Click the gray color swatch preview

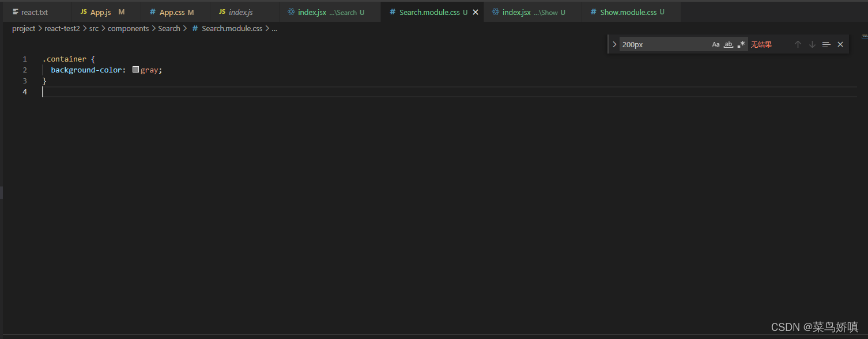(x=136, y=70)
